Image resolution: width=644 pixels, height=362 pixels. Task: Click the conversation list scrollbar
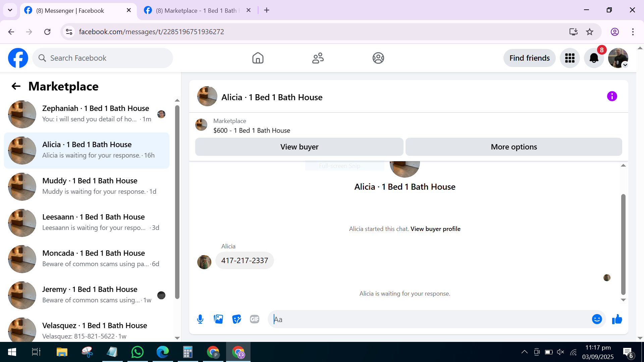[177, 202]
